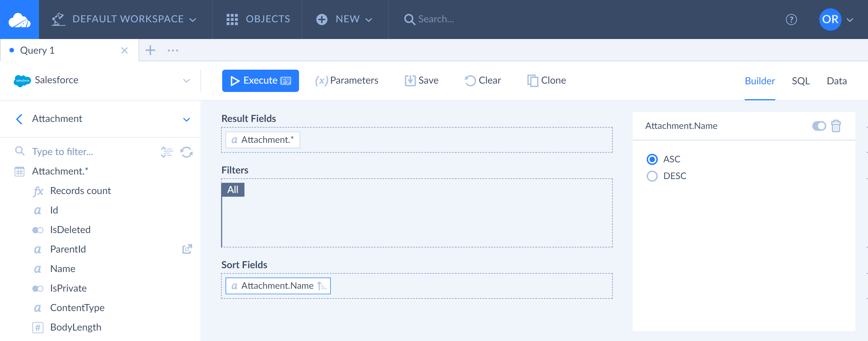
Task: Click the Type to filter search box
Action: point(87,152)
